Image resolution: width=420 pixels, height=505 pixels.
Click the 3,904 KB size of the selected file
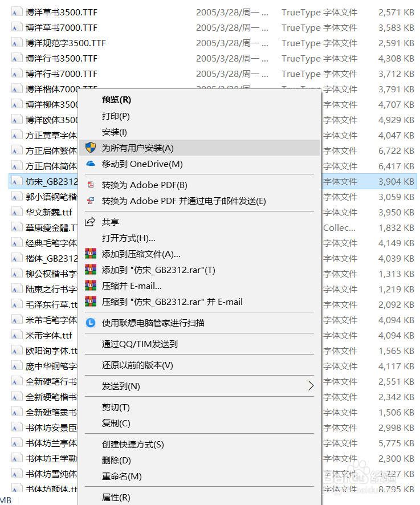[x=396, y=182]
